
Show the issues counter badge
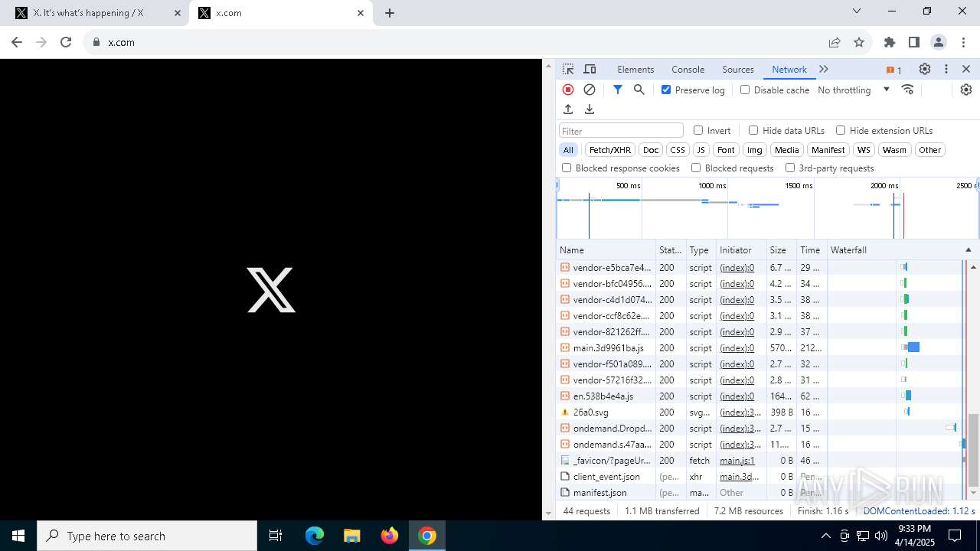click(x=894, y=70)
